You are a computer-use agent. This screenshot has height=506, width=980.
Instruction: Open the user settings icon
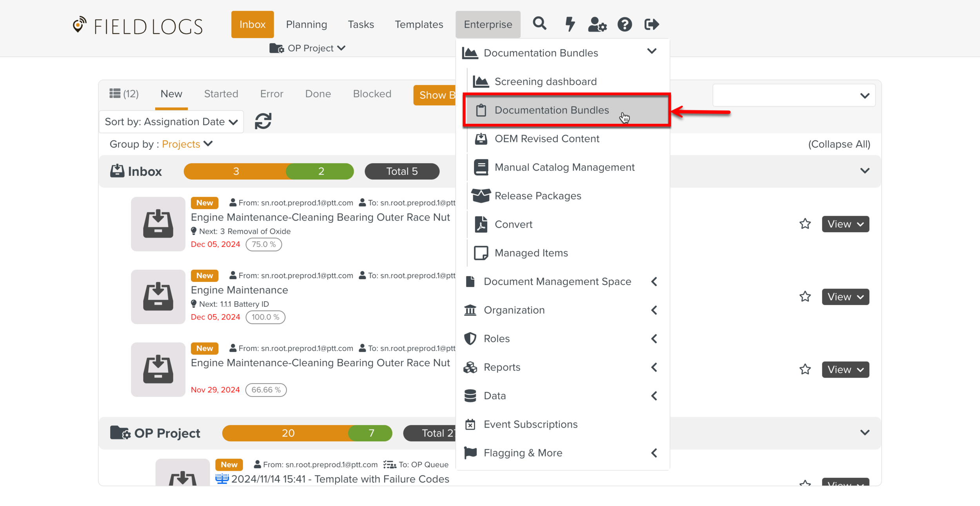(597, 24)
